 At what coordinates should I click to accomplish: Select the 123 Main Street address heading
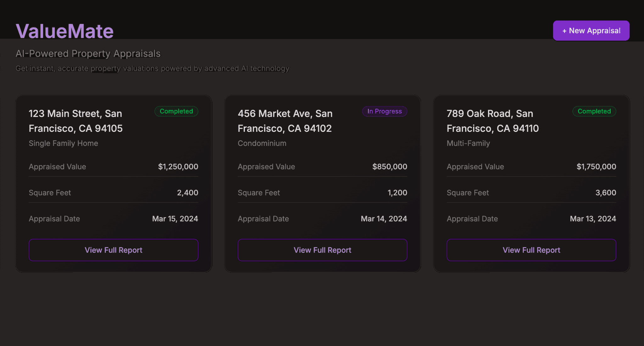tap(75, 121)
